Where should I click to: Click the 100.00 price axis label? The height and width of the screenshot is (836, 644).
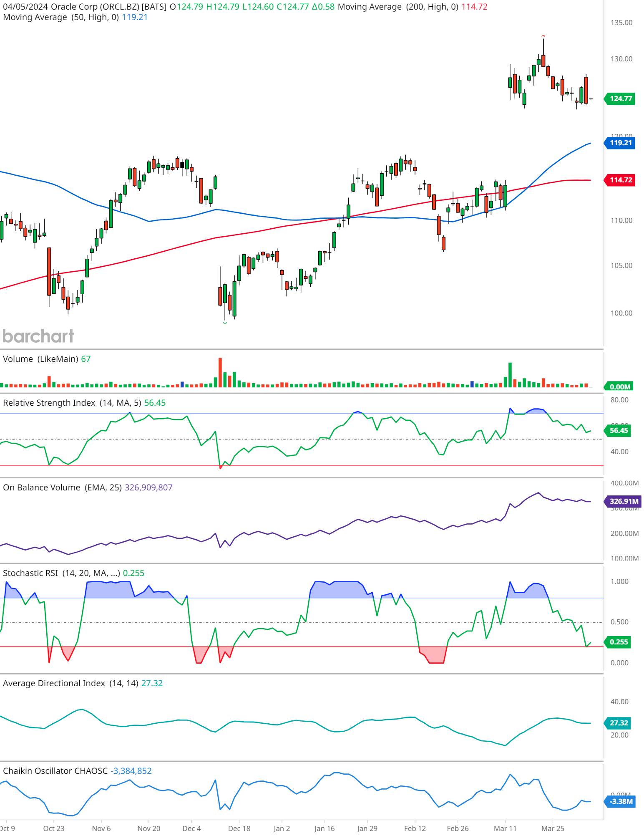pos(621,313)
